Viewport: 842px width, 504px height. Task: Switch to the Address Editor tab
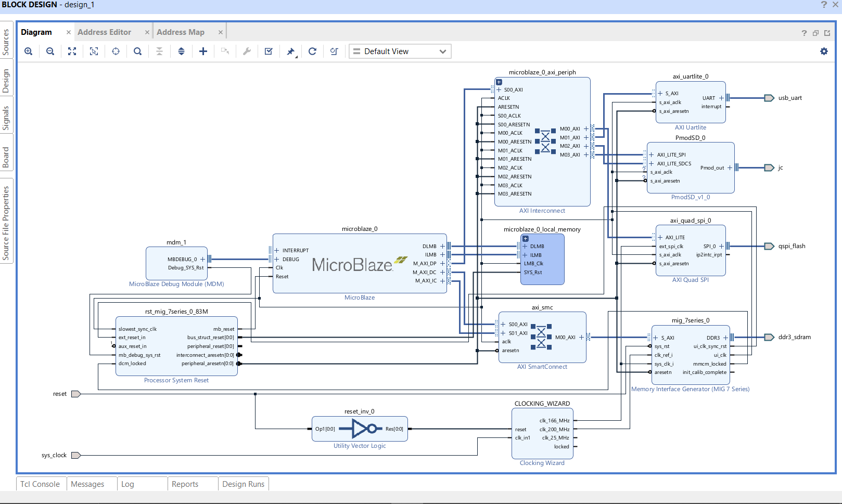pyautogui.click(x=105, y=32)
